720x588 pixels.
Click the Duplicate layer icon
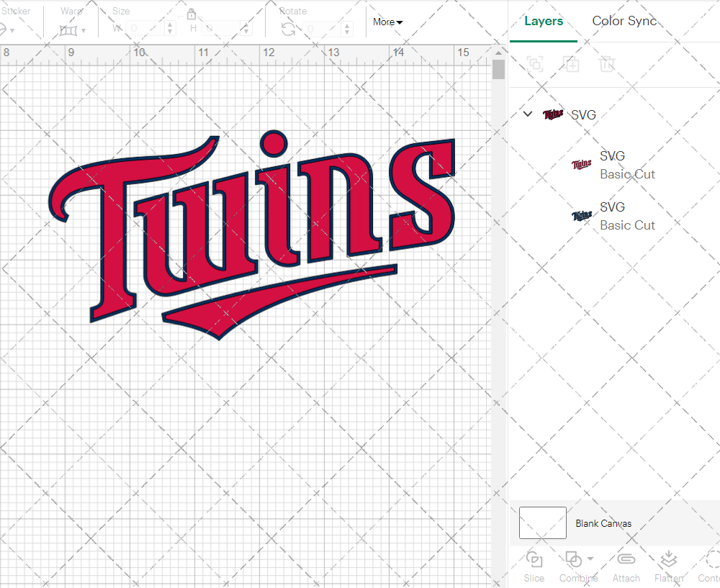[x=571, y=64]
